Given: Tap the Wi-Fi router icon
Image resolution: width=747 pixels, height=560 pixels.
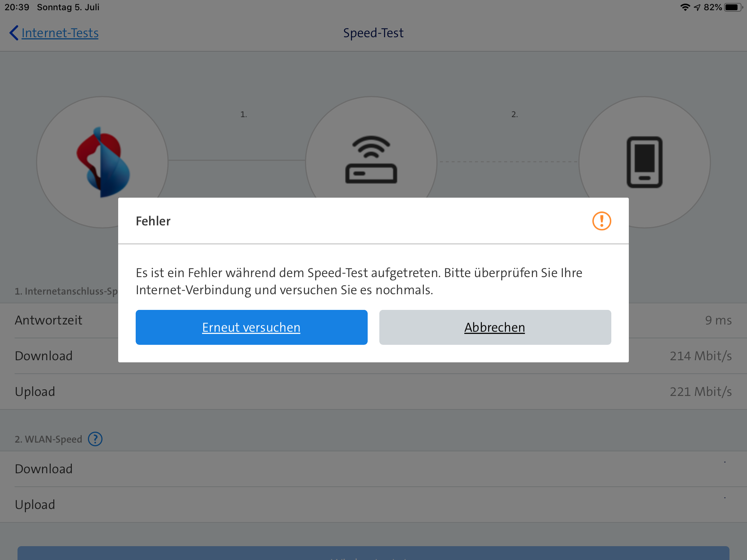Looking at the screenshot, I should [x=371, y=160].
